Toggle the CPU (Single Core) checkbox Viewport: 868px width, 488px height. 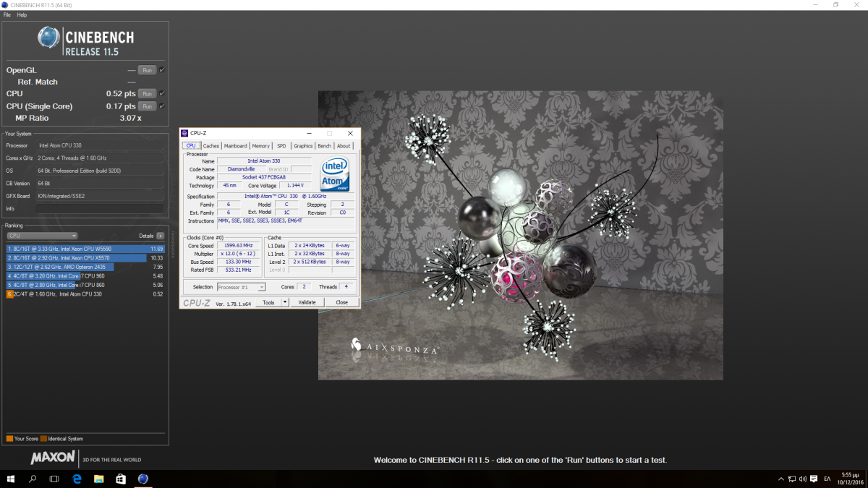162,106
